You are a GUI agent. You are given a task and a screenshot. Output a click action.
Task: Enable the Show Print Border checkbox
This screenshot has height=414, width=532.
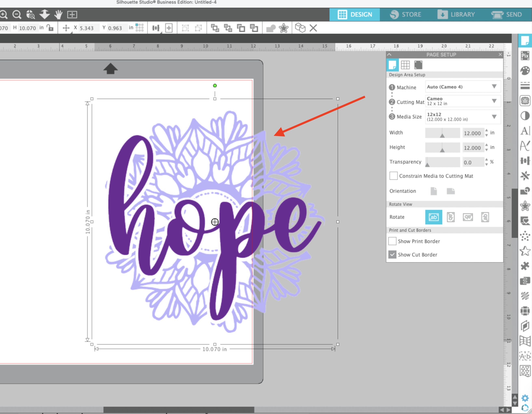pos(392,241)
